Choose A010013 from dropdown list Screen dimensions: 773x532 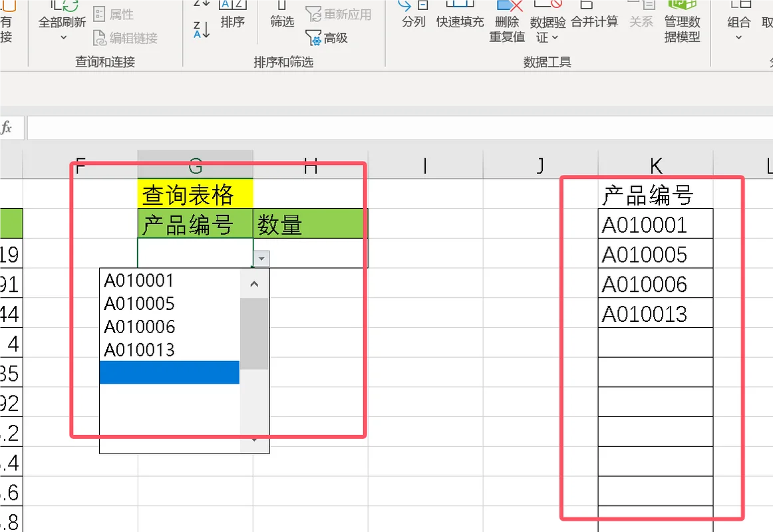click(170, 350)
